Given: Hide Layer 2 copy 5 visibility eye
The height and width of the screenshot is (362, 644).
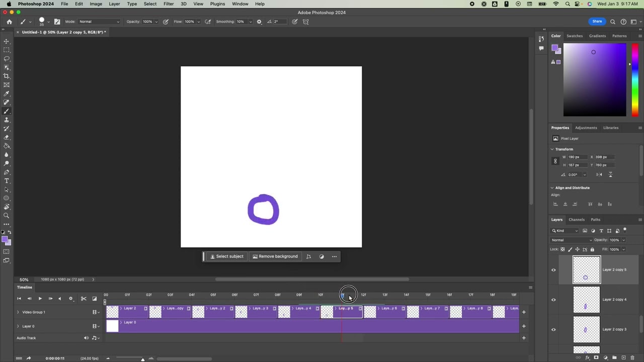Looking at the screenshot, I should click(x=553, y=270).
